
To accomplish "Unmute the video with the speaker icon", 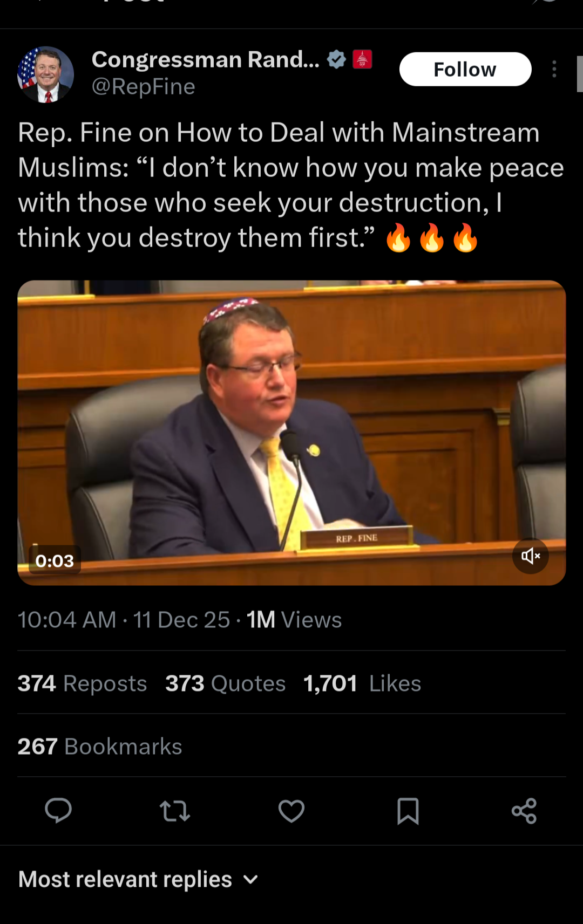I will pyautogui.click(x=531, y=556).
